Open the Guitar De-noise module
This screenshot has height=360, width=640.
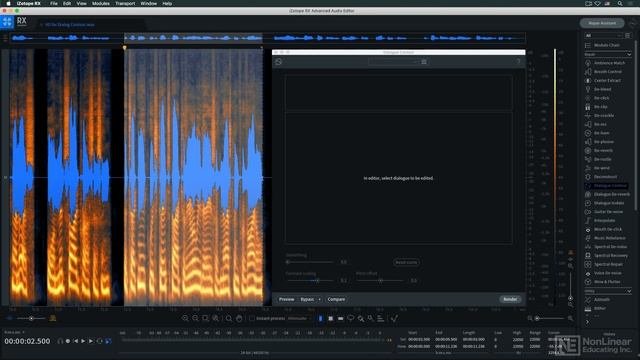click(604, 212)
